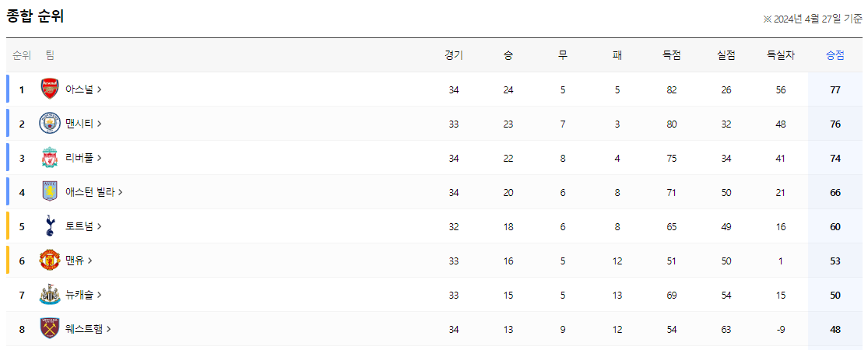This screenshot has height=350, width=868.
Task: Click the Manchester United club crest
Action: pos(49,261)
